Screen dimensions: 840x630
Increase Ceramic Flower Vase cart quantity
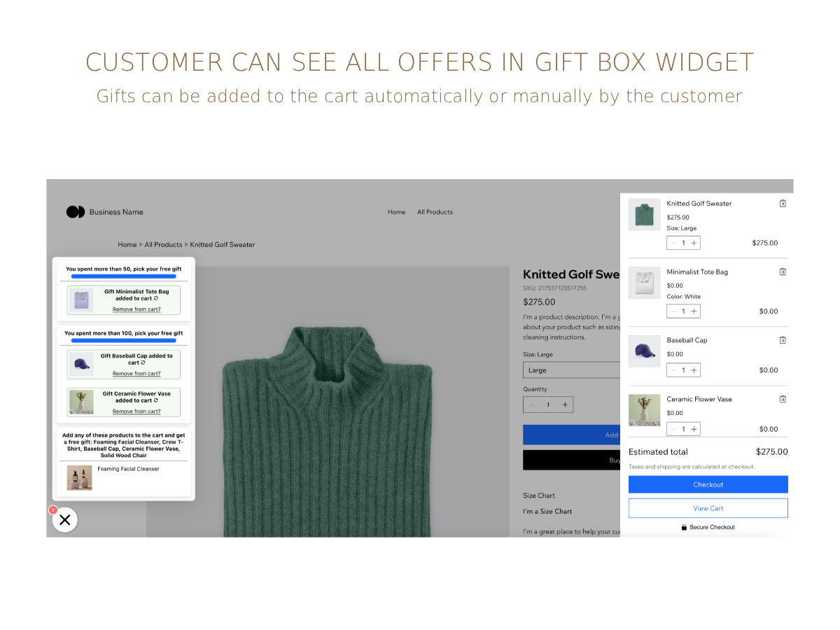pyautogui.click(x=694, y=429)
